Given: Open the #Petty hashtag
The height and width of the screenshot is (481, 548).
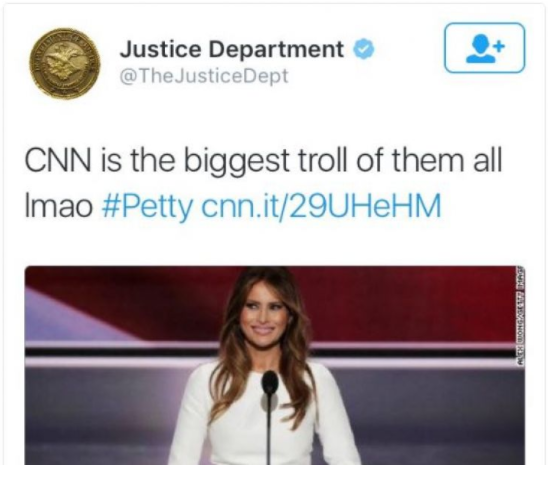Looking at the screenshot, I should 147,206.
